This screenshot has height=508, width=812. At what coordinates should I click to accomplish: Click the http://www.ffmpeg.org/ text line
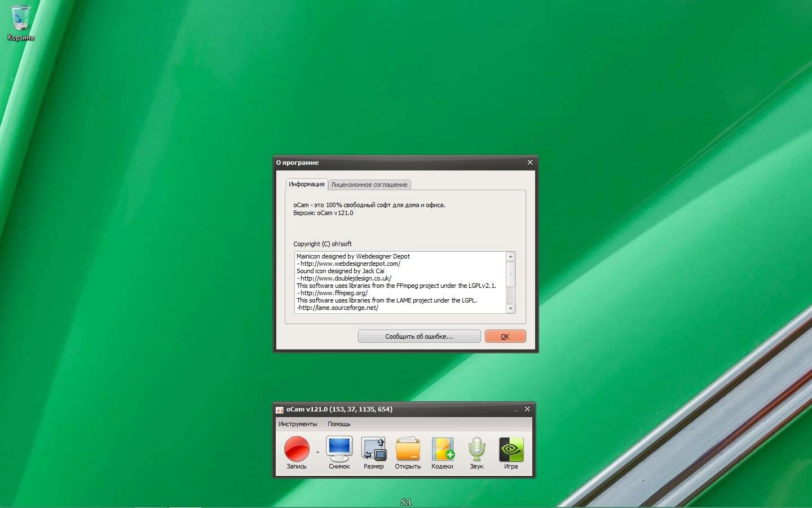click(x=332, y=293)
